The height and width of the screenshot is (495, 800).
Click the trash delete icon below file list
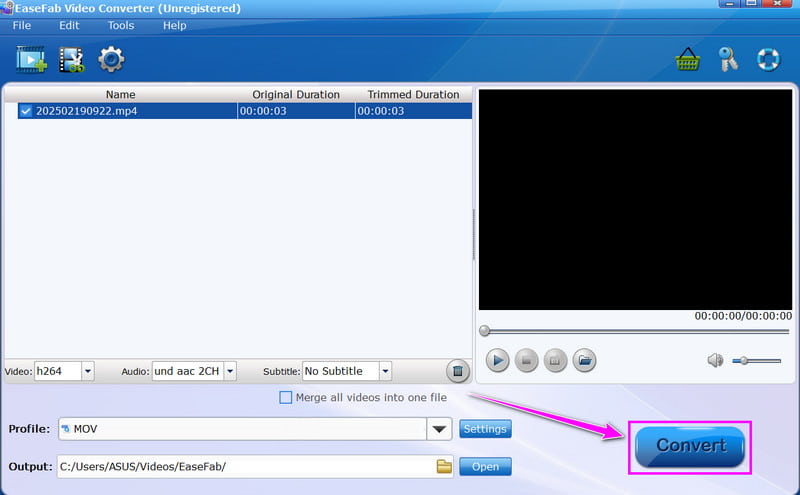[x=458, y=371]
